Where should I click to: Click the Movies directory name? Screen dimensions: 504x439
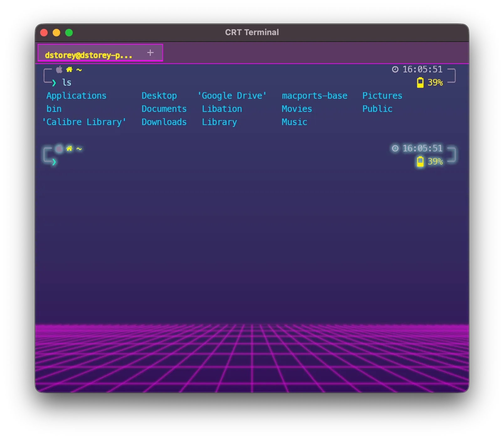(x=297, y=109)
